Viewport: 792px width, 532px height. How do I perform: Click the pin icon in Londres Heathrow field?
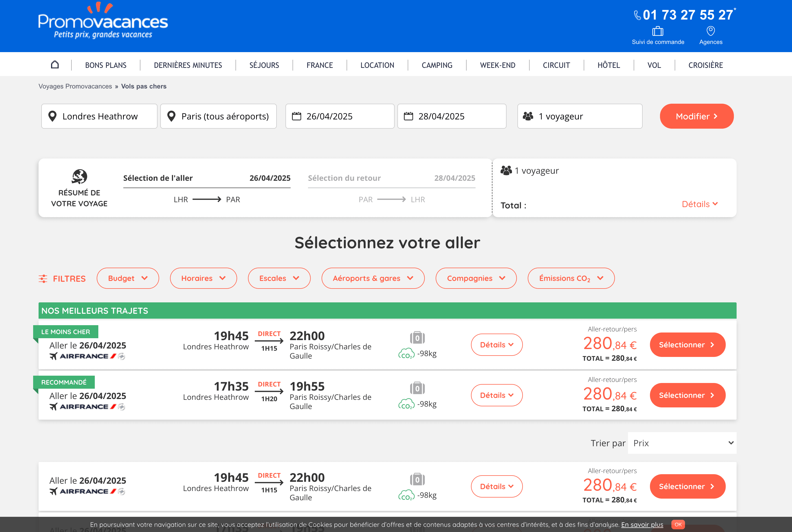(53, 116)
